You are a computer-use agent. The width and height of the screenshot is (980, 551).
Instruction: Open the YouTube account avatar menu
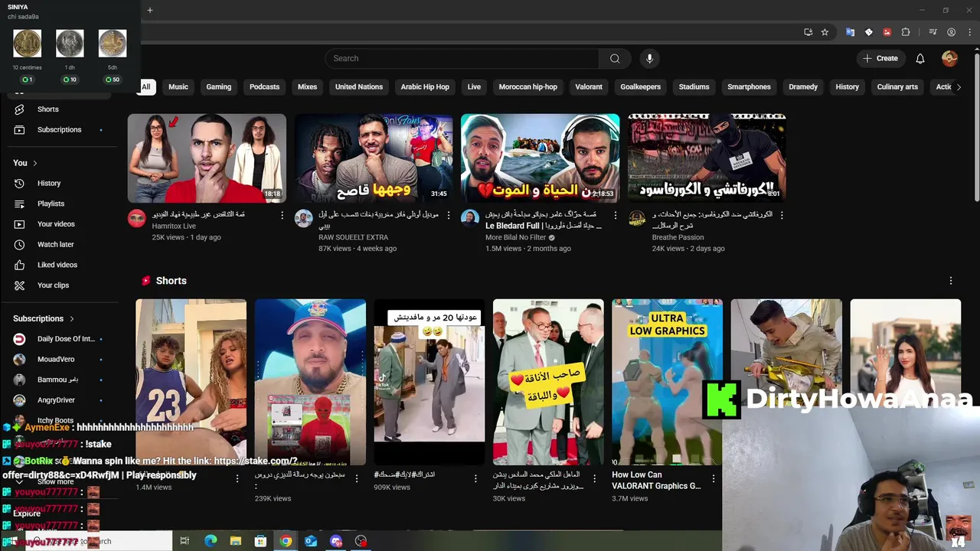pos(949,58)
